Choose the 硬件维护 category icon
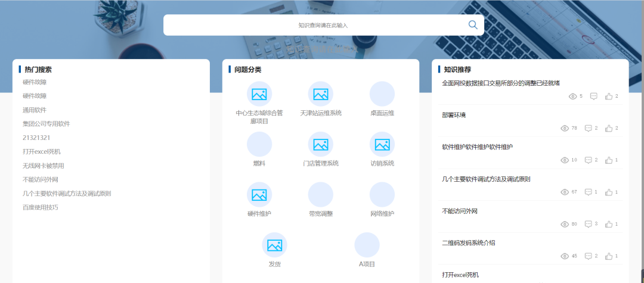Image resolution: width=644 pixels, height=283 pixels. 259,195
